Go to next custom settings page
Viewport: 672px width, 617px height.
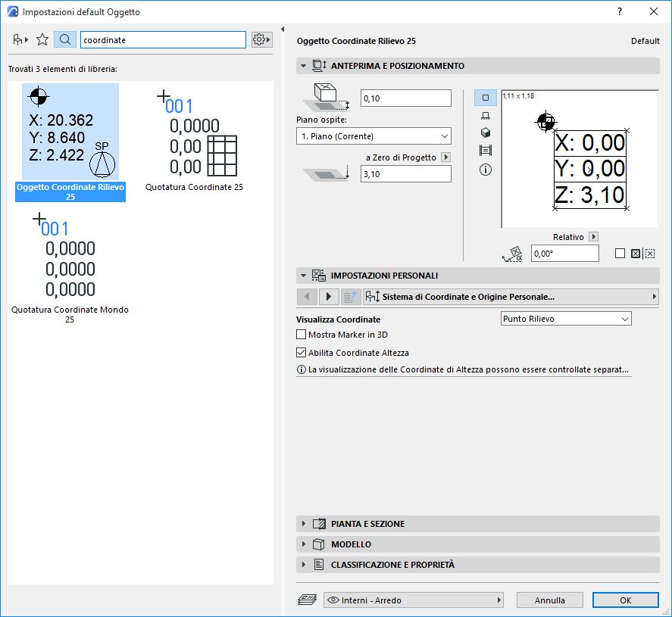[329, 297]
